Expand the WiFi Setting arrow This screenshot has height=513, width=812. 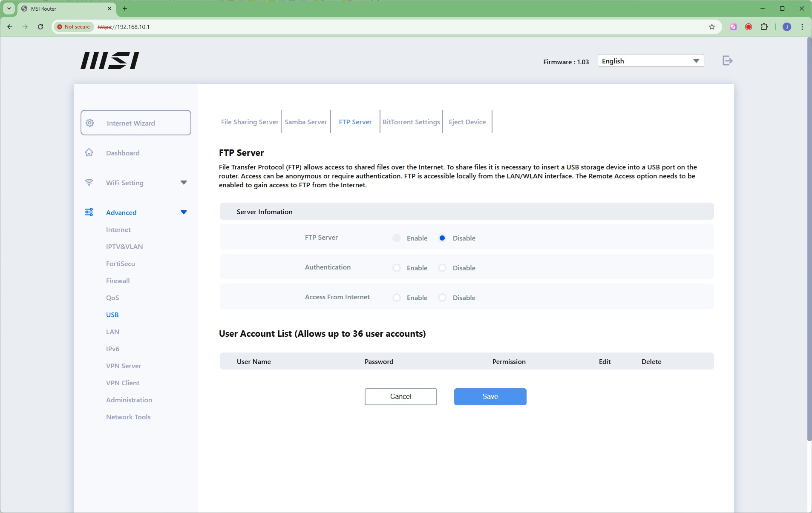[x=184, y=183]
